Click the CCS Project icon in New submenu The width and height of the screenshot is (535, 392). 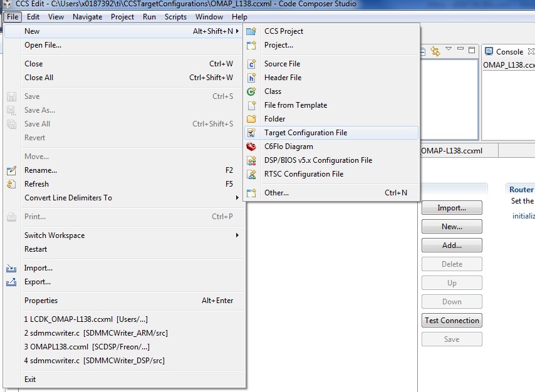point(251,31)
